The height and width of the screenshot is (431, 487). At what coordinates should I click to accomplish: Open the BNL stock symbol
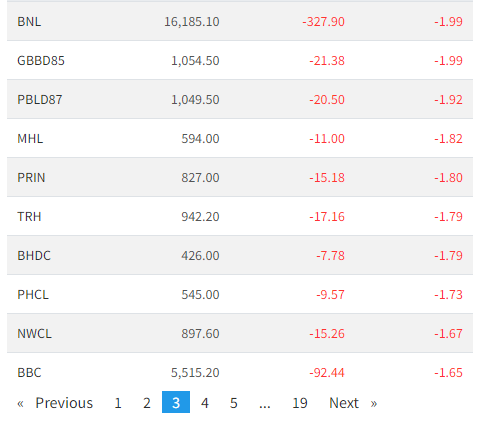click(x=29, y=22)
